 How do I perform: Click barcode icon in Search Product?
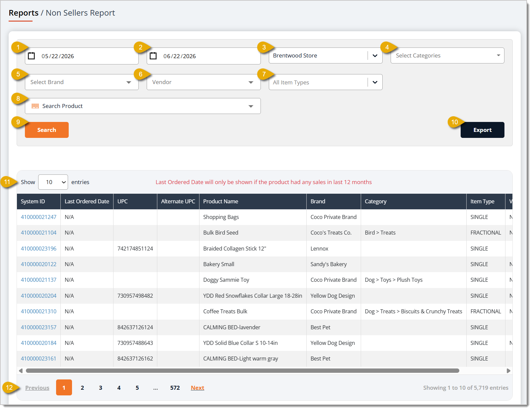click(35, 106)
